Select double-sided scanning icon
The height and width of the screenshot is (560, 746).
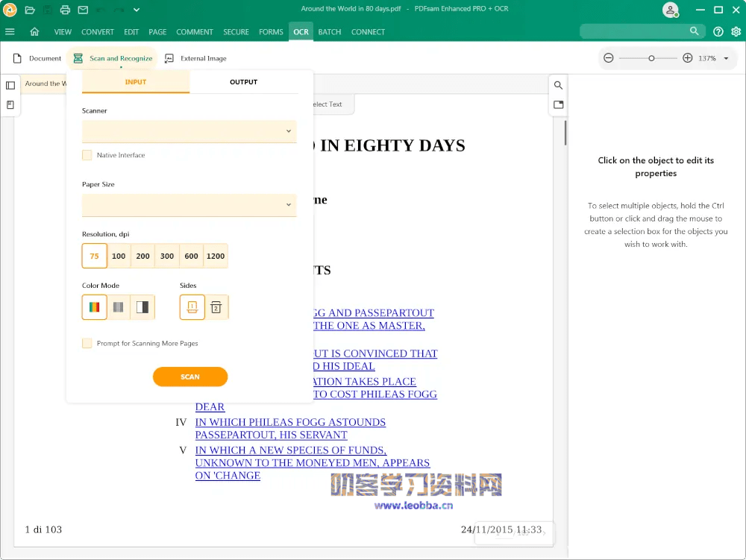216,307
